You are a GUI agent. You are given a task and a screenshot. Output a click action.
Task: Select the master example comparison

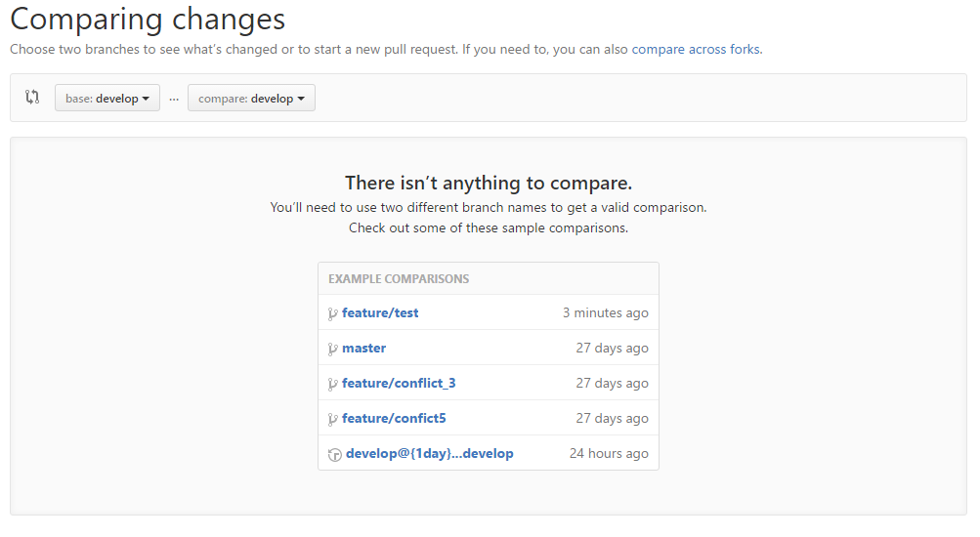point(363,349)
